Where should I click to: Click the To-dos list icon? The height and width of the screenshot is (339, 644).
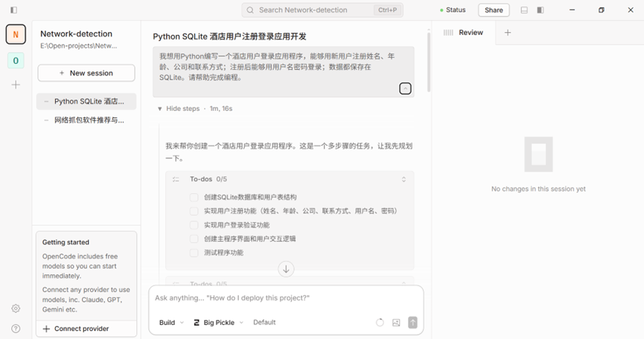click(x=176, y=179)
